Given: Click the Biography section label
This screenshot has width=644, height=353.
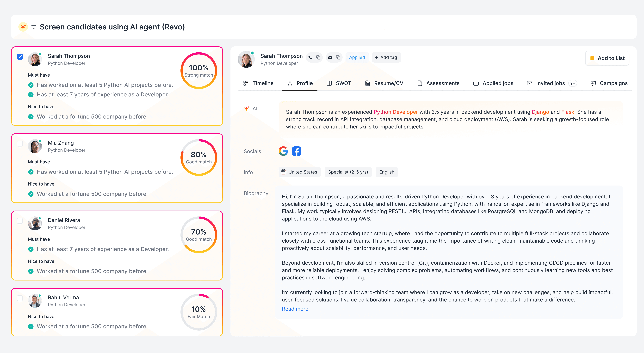Looking at the screenshot, I should pyautogui.click(x=256, y=193).
